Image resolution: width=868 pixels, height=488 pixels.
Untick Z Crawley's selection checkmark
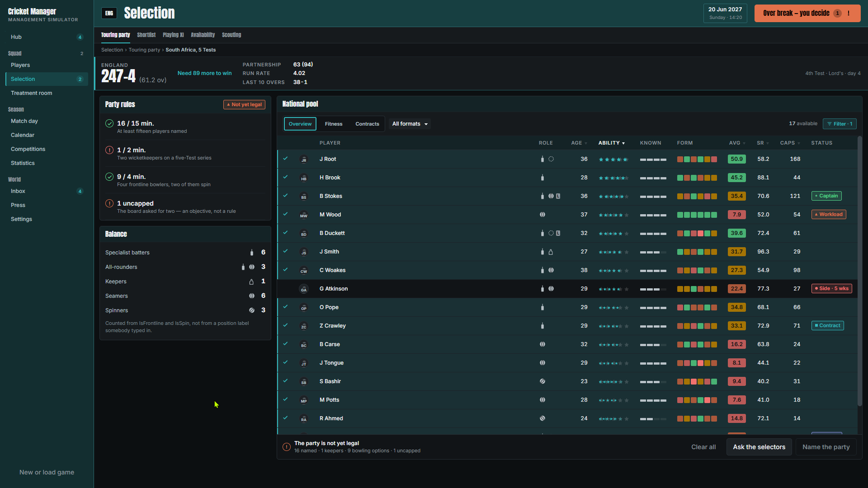click(x=285, y=325)
